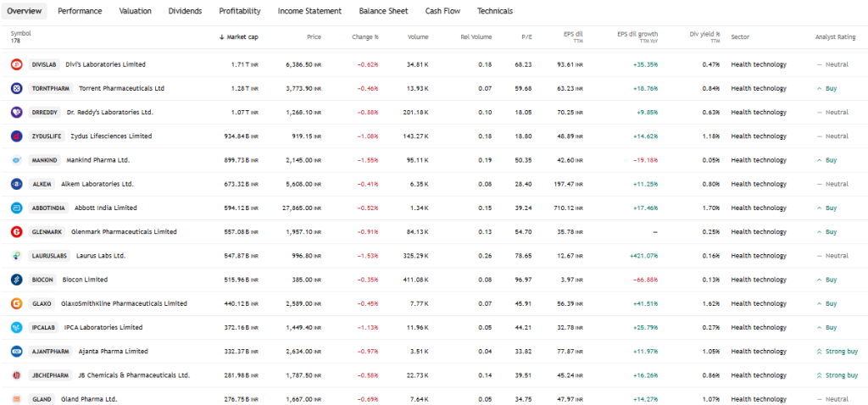This screenshot has height=405, width=868.
Task: Switch to the Performance tab
Action: click(80, 11)
